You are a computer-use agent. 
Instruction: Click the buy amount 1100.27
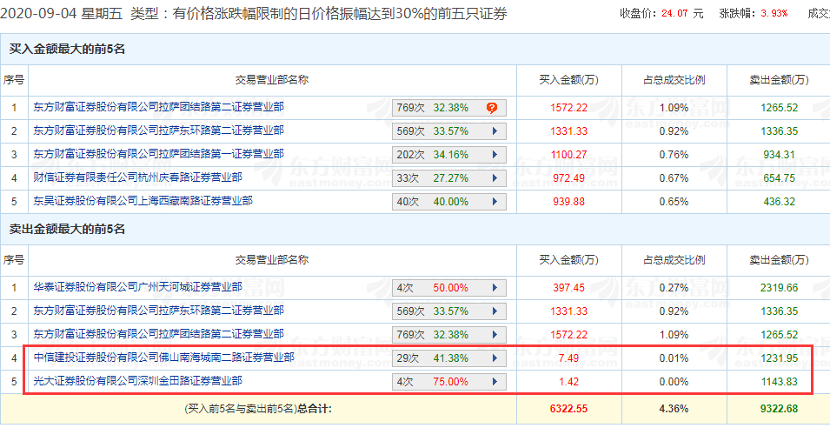[x=569, y=154]
